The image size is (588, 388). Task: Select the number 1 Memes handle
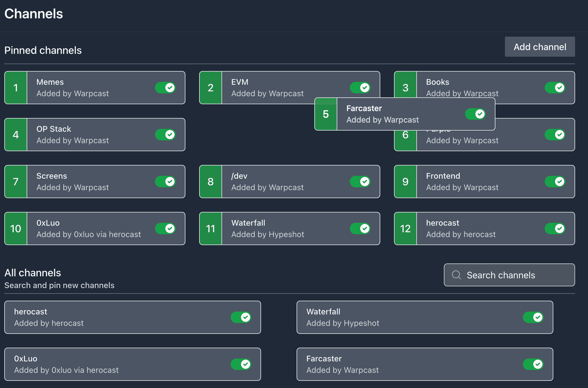pyautogui.click(x=16, y=88)
